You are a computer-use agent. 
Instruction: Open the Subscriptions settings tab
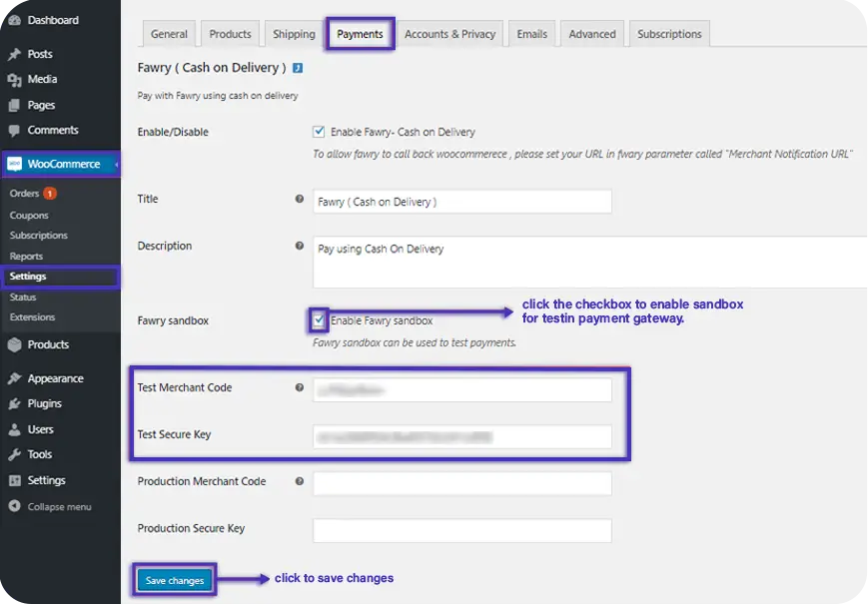(669, 34)
